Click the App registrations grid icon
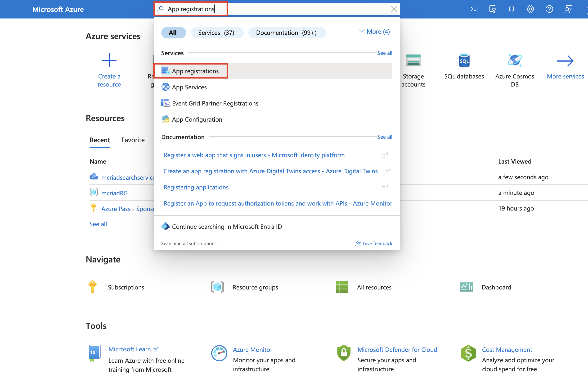 (165, 71)
